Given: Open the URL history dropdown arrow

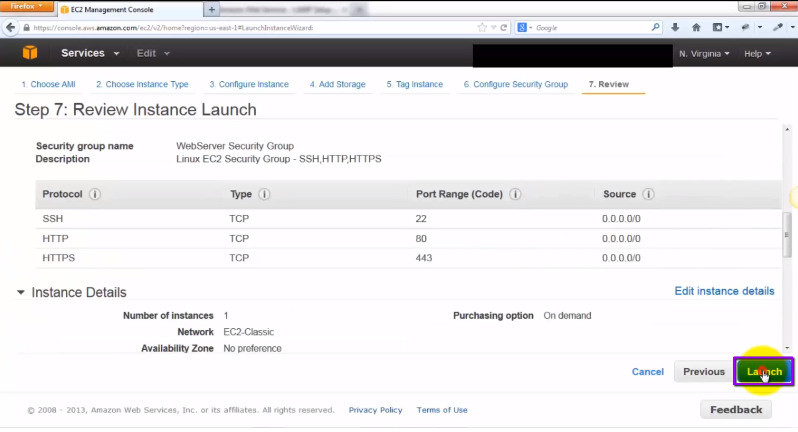Looking at the screenshot, I should click(493, 28).
